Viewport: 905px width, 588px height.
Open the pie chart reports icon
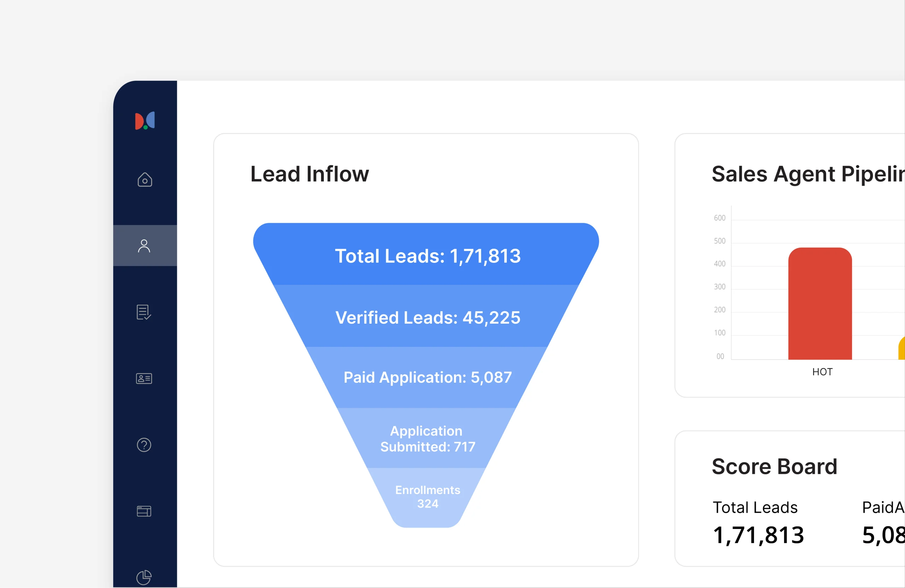[145, 577]
